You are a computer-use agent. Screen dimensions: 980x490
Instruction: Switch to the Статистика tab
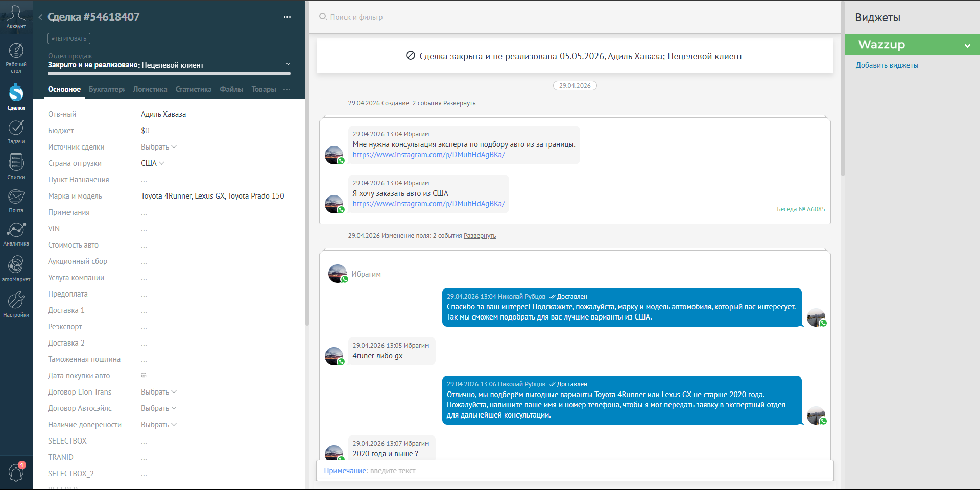coord(194,89)
